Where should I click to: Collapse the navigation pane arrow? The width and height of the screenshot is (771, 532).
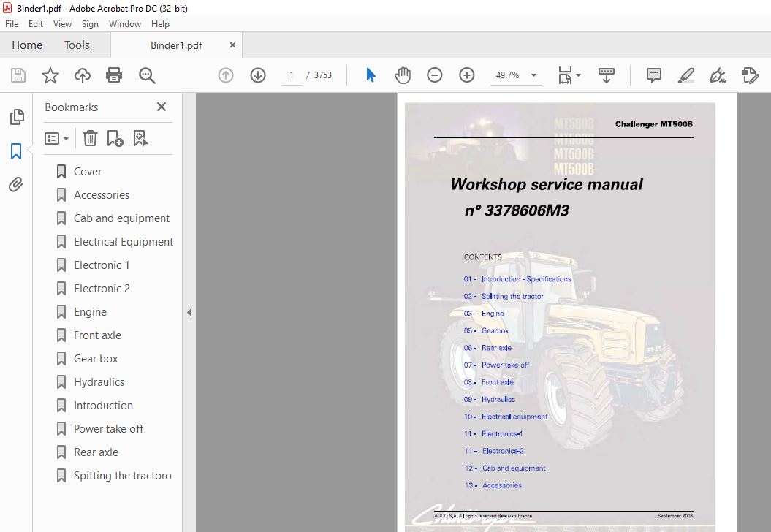coord(189,312)
